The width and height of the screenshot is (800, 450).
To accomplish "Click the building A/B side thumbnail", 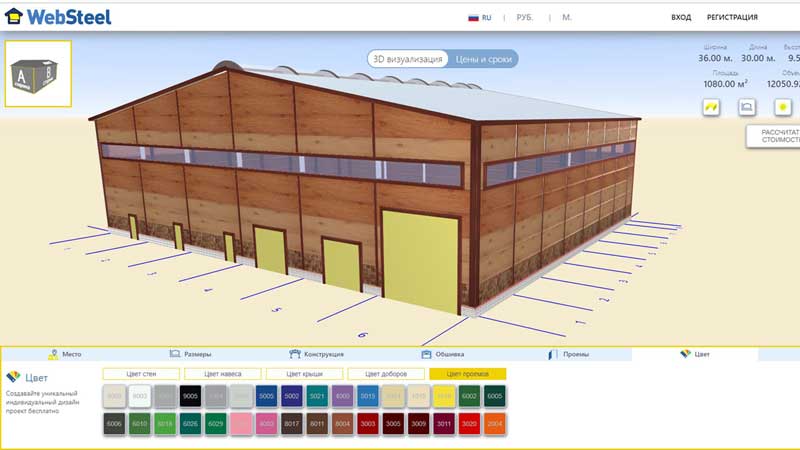I will coord(38,74).
